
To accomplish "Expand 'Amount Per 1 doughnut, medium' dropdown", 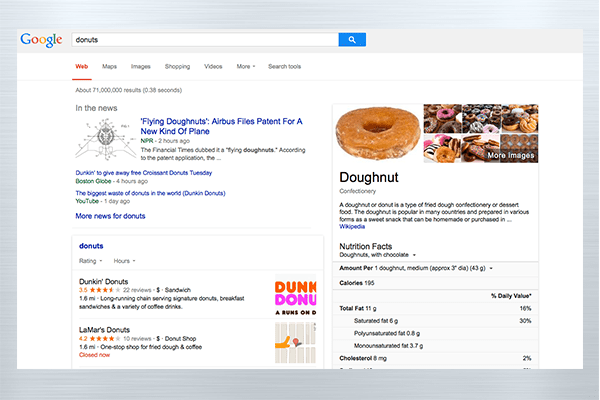I will pyautogui.click(x=416, y=268).
